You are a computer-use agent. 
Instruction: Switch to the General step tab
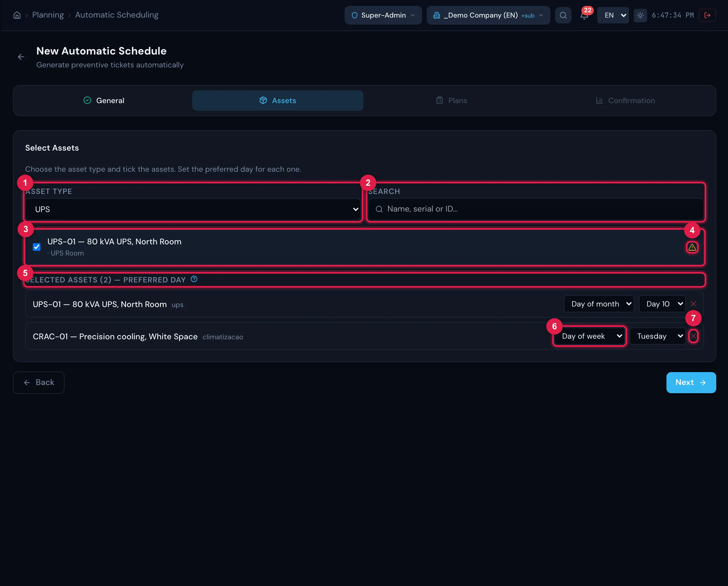click(104, 100)
